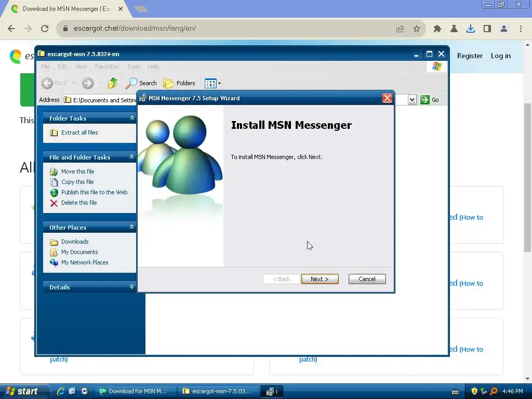Open the Edit menu in Explorer window
532x399 pixels.
62,66
